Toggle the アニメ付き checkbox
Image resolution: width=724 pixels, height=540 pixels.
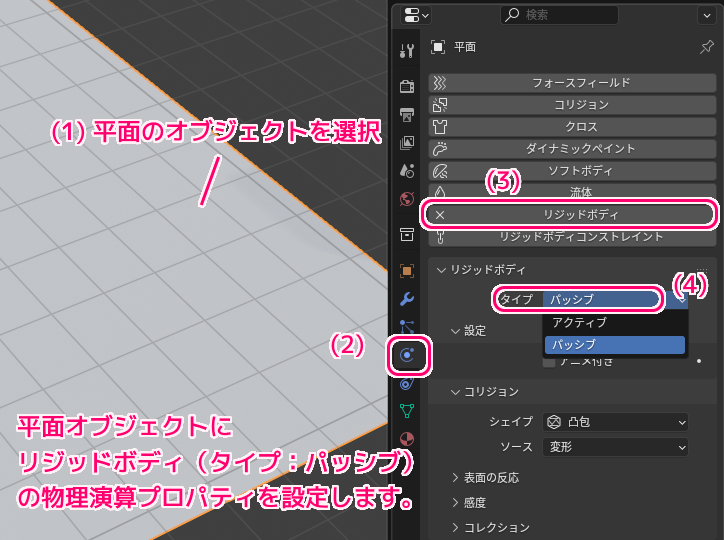[x=549, y=362]
